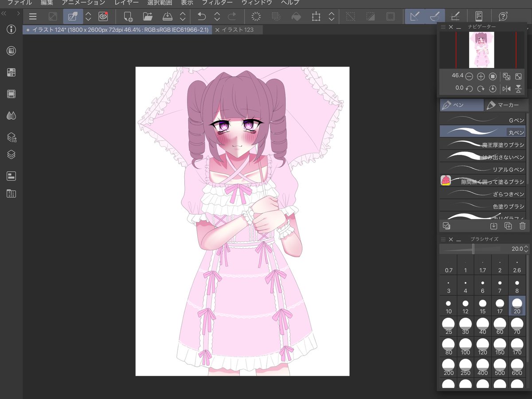Toggle sub tool multi-select checkbox icon

[446, 226]
